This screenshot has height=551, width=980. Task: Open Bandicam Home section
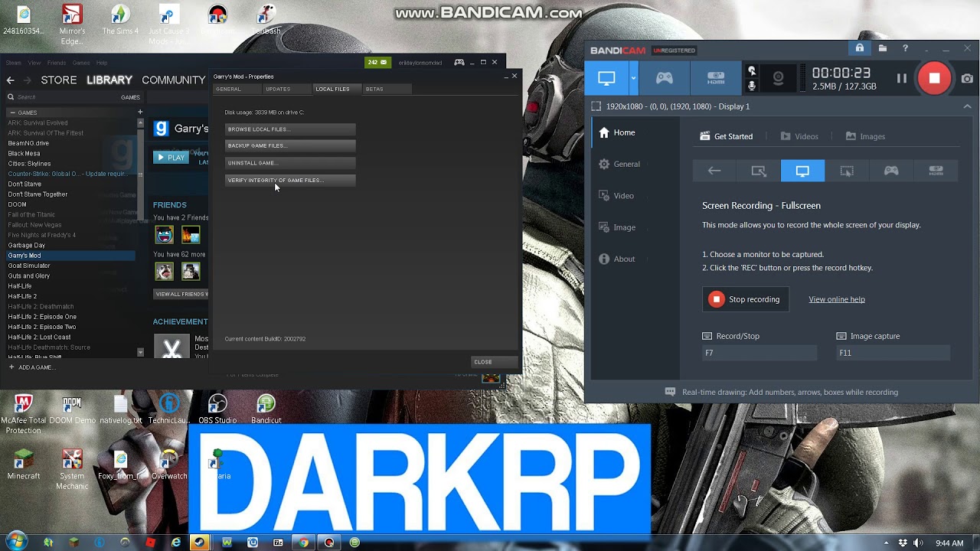tap(617, 132)
